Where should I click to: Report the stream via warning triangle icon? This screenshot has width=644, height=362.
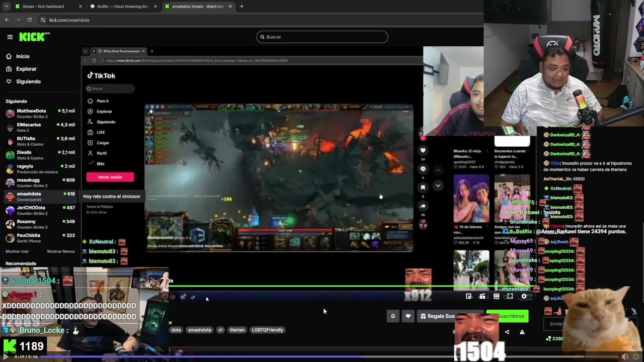522,332
